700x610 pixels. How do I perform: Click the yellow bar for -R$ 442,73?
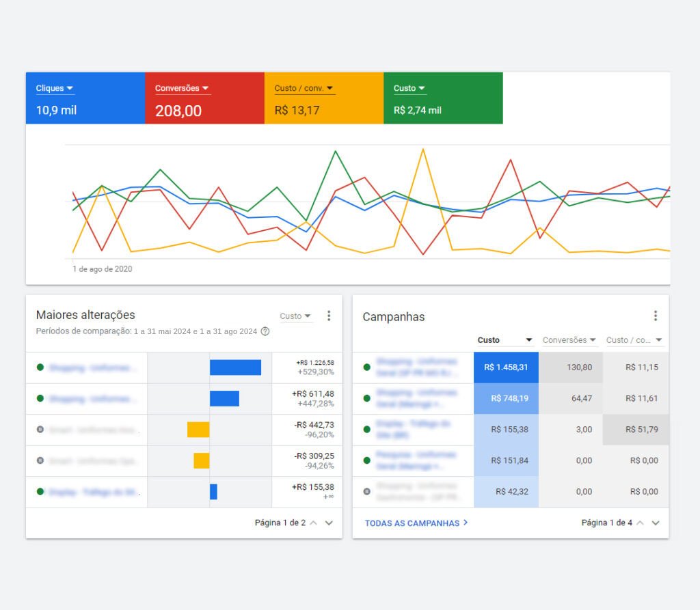click(x=198, y=430)
